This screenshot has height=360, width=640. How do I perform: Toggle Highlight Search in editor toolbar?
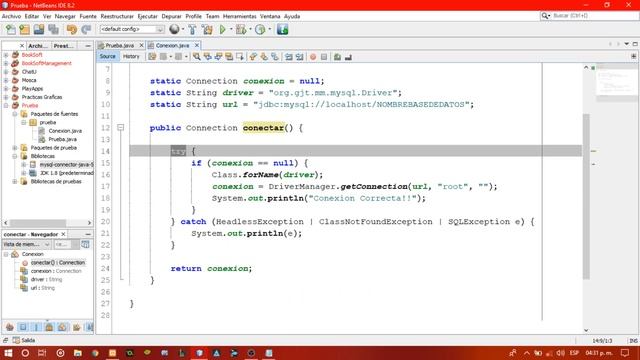(229, 57)
